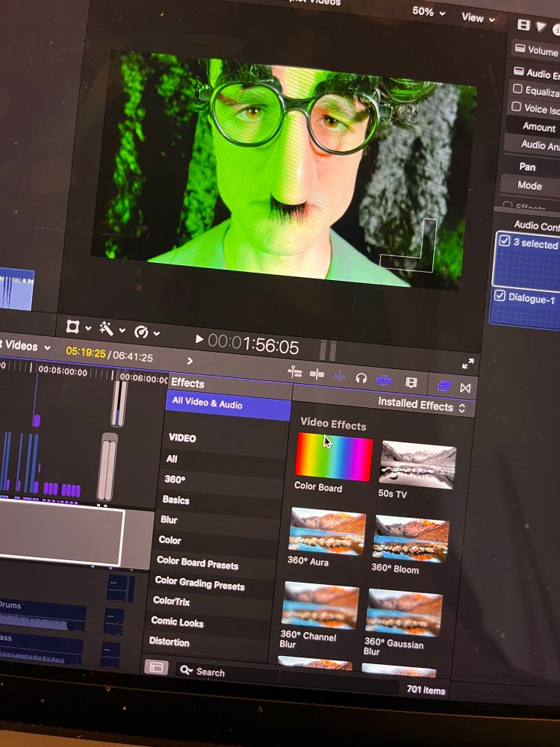Open the magic wand enhancements tool
This screenshot has height=747, width=560.
[106, 328]
